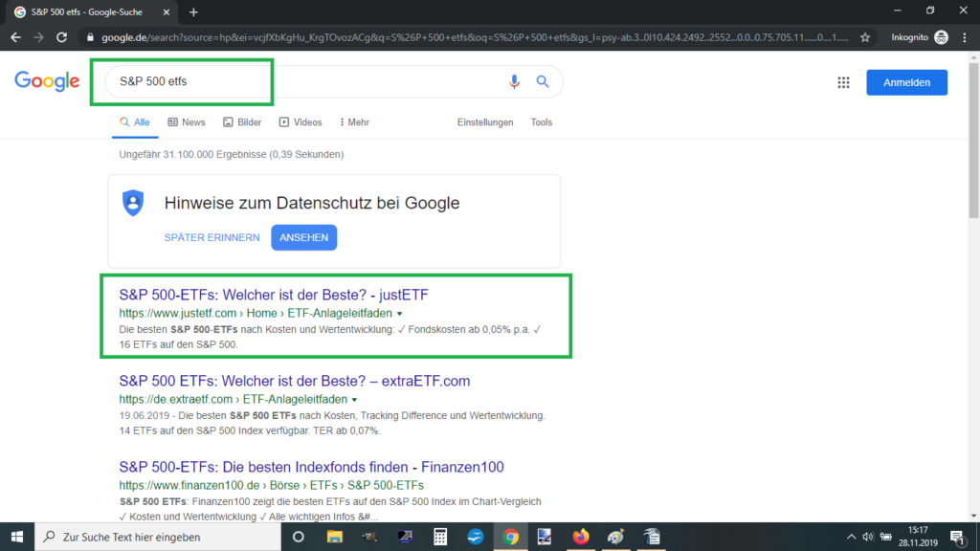Click ANSEHEN in the privacy notice
Image resolution: width=980 pixels, height=551 pixels.
(303, 237)
